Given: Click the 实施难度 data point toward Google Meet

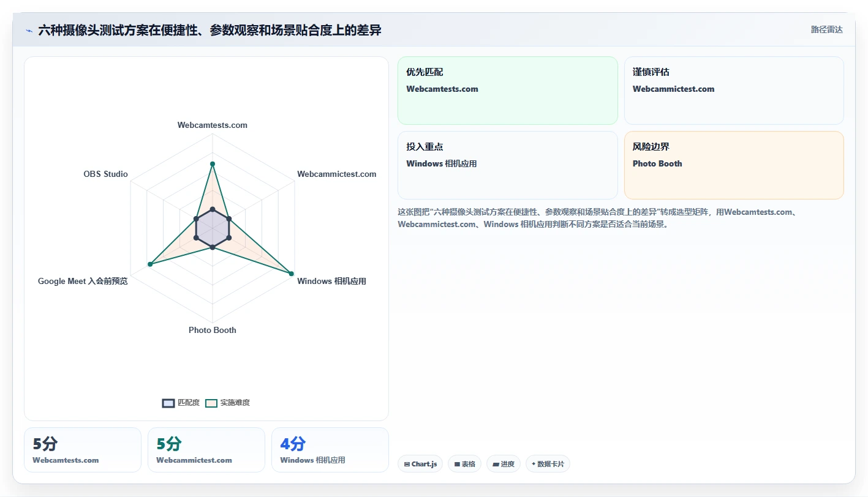Looking at the screenshot, I should 149,264.
